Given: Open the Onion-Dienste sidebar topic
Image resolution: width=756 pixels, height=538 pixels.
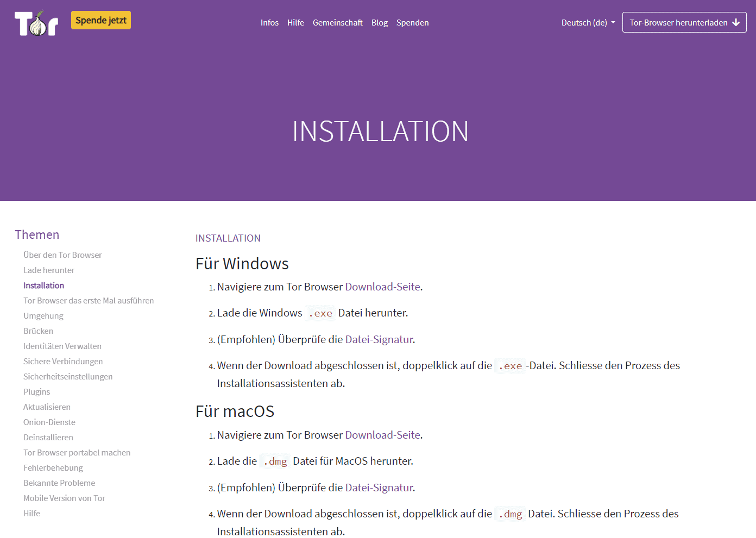Looking at the screenshot, I should point(49,422).
